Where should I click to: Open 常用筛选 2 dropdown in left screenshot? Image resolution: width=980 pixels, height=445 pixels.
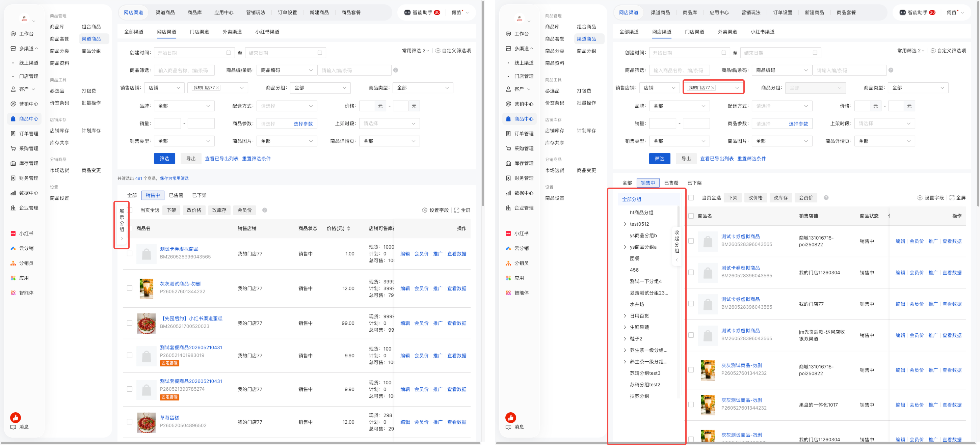(416, 51)
